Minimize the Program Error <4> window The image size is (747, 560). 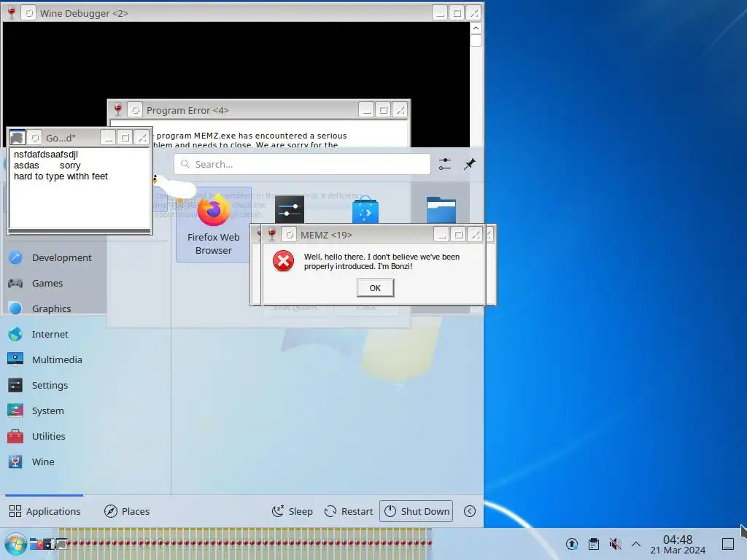point(366,110)
